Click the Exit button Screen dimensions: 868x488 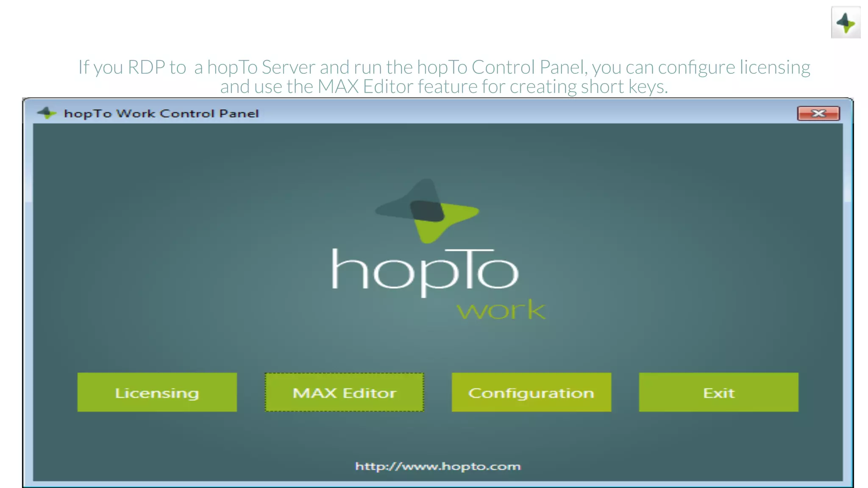[719, 392]
